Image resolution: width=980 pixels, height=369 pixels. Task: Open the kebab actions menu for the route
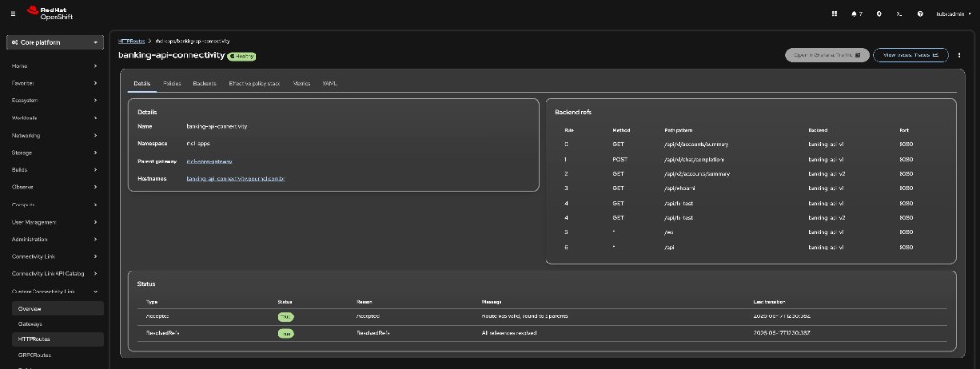pos(959,54)
